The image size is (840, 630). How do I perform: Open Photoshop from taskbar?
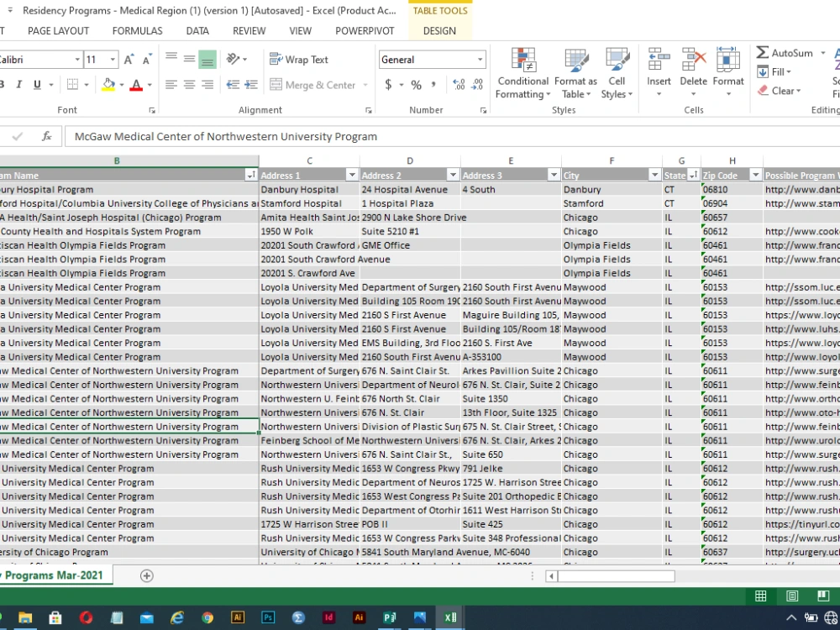(268, 617)
